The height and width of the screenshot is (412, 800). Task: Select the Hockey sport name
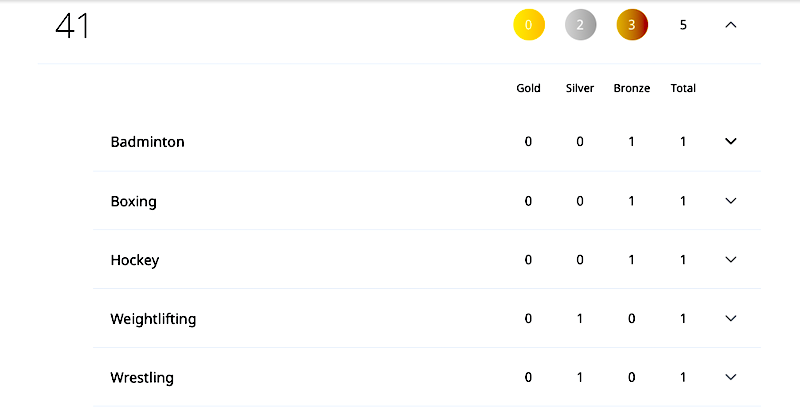point(134,260)
